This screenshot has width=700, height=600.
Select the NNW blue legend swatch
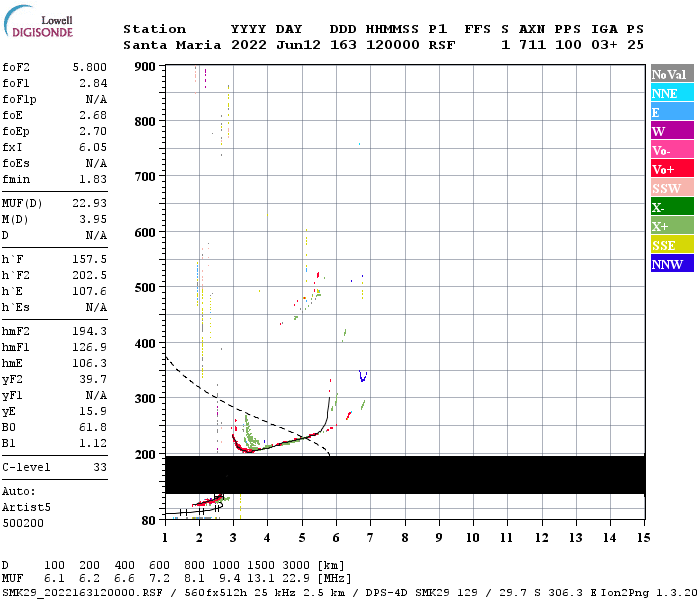tap(672, 263)
